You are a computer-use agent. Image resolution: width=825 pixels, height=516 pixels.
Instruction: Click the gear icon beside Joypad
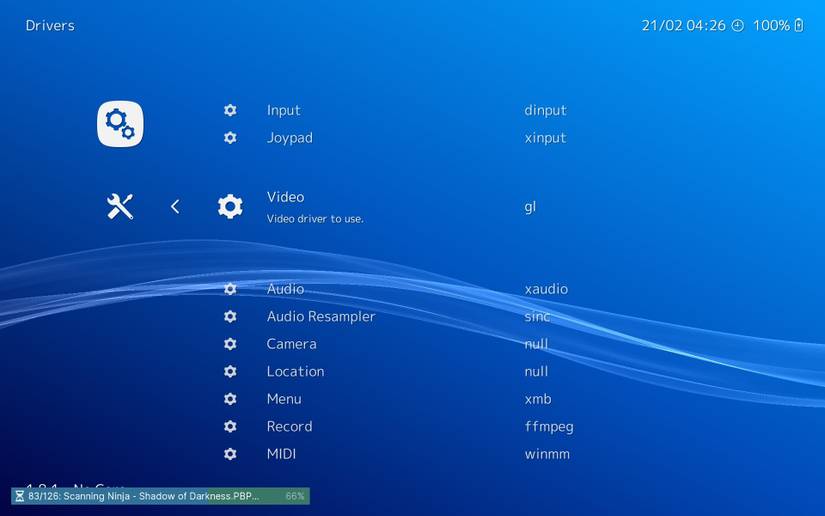(x=230, y=137)
